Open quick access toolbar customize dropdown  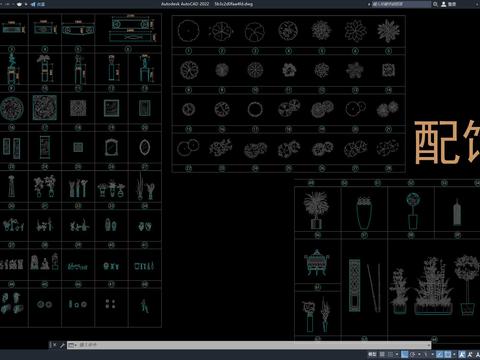[26, 4]
